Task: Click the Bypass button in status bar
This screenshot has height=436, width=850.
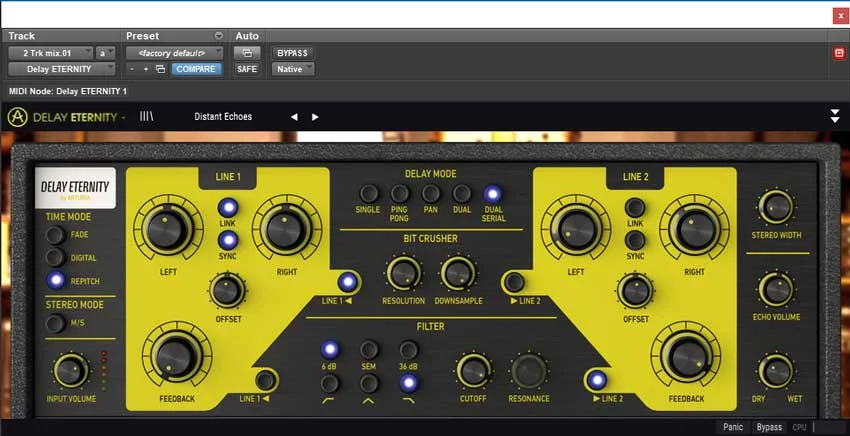Action: 769,427
